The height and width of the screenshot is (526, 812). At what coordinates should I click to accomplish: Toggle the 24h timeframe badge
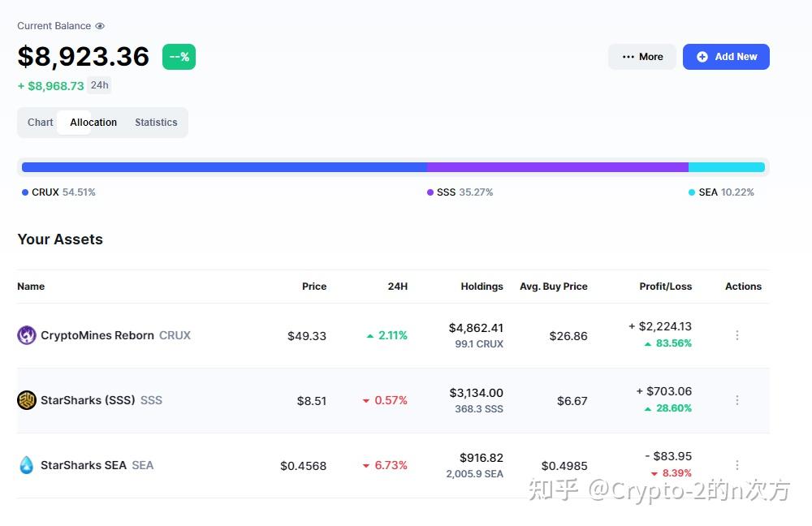[99, 85]
